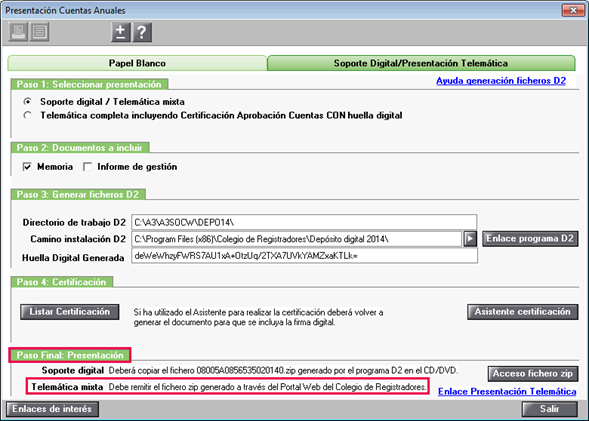Click the 'Paso 4: Certificación' header

pos(62,282)
